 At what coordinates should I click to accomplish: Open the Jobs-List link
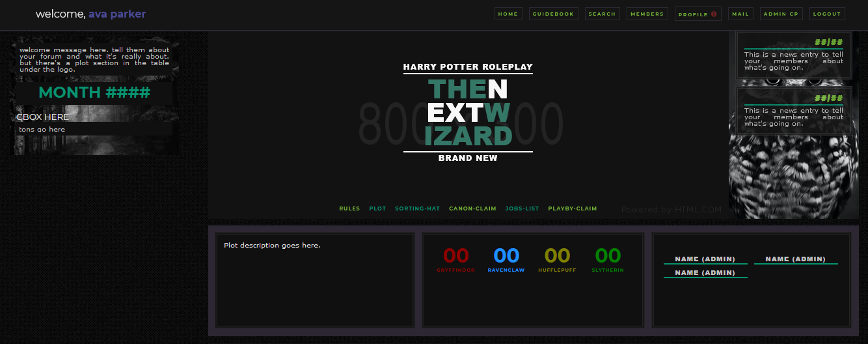click(x=522, y=208)
